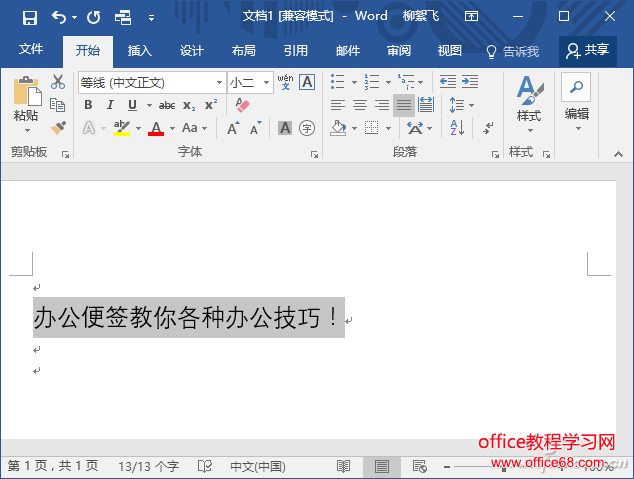The height and width of the screenshot is (479, 634).
Task: Center the paragraph text
Action: (360, 105)
